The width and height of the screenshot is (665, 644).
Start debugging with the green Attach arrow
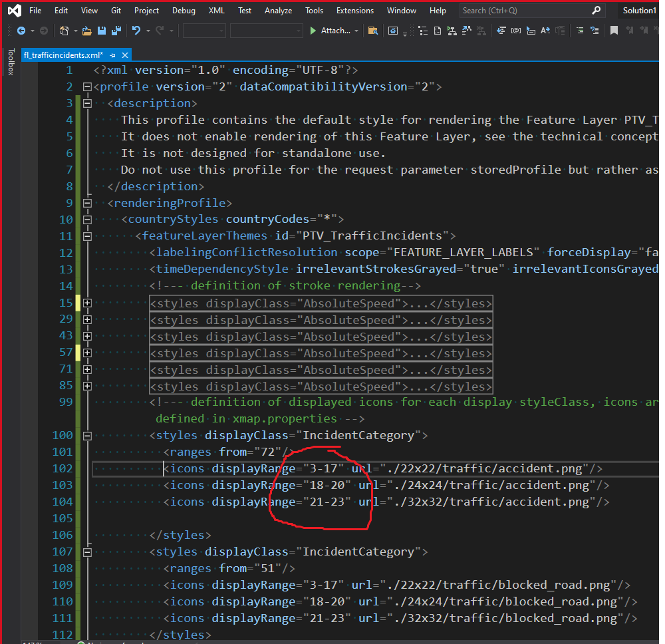click(314, 31)
